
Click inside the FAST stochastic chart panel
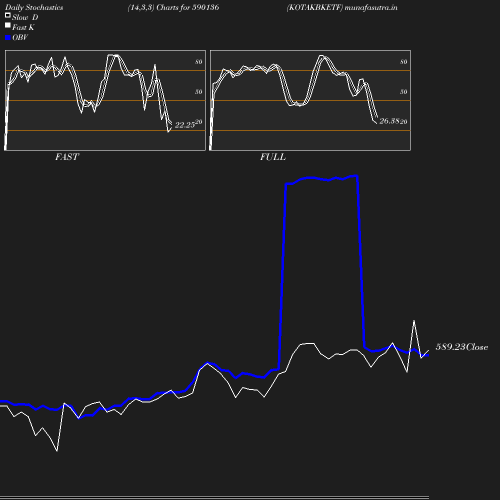tap(105, 100)
